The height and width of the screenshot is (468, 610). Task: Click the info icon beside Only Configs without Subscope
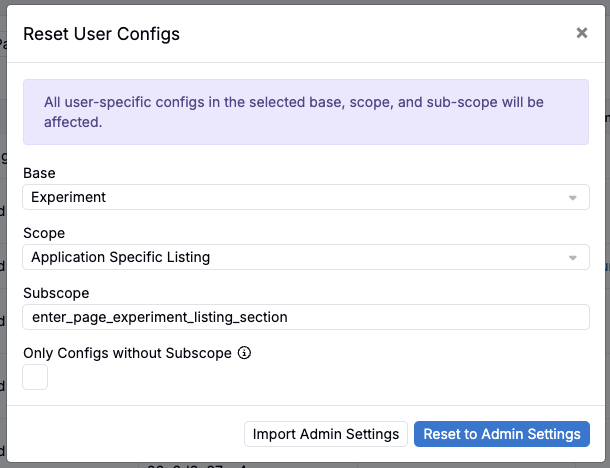pos(244,353)
